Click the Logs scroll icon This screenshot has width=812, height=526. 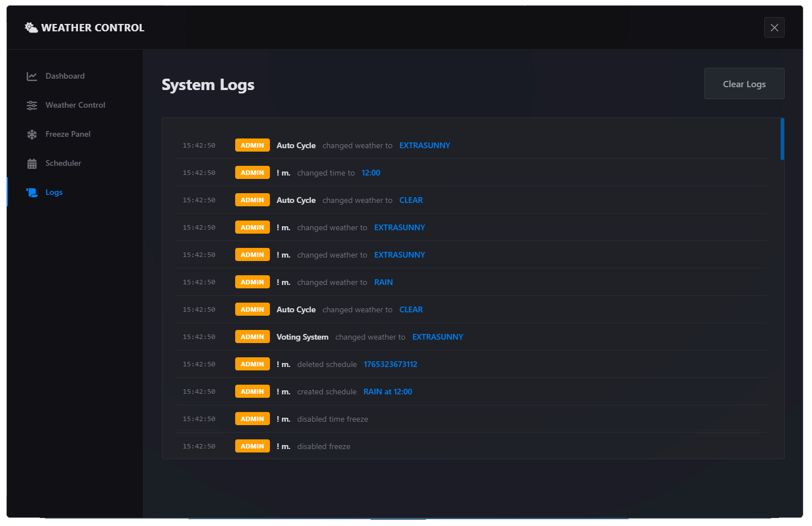(32, 193)
